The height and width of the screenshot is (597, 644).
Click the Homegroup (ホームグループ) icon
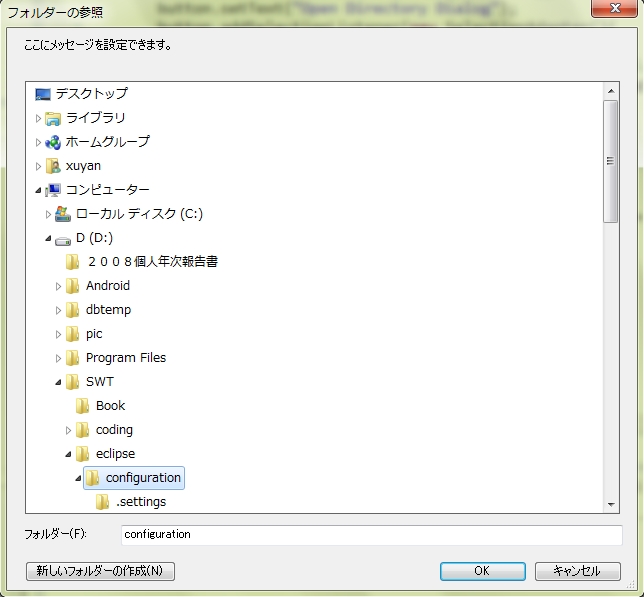pyautogui.click(x=53, y=142)
